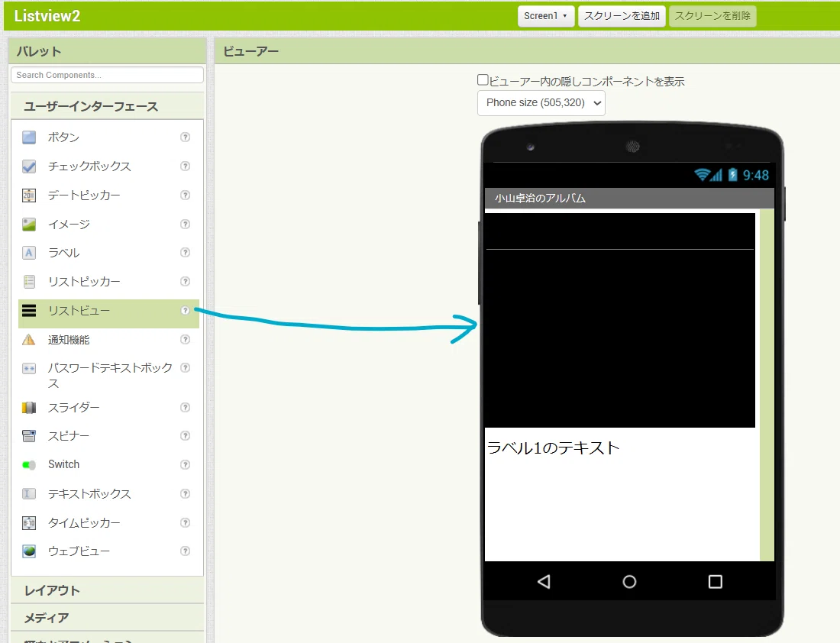Click the Switch palette label
Screen dimensions: 840x643
(63, 464)
